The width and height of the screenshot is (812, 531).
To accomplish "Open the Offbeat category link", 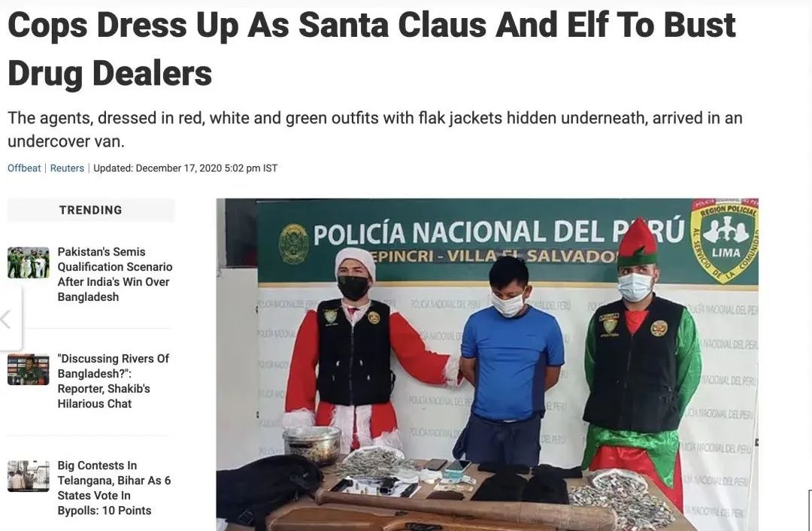I will (x=24, y=168).
